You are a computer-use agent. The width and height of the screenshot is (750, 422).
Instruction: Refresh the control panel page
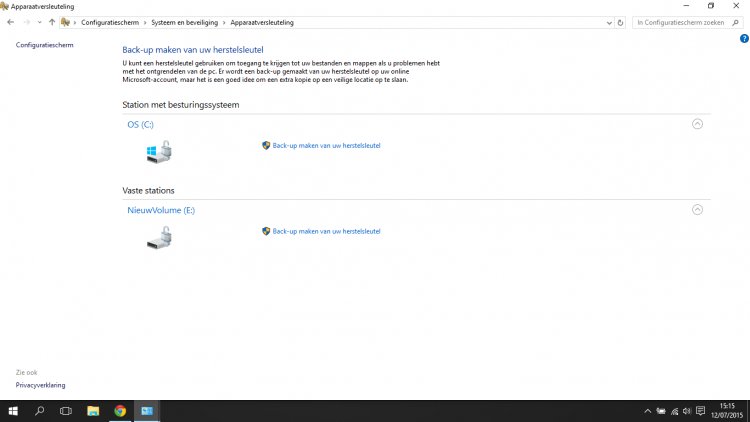[x=620, y=22]
